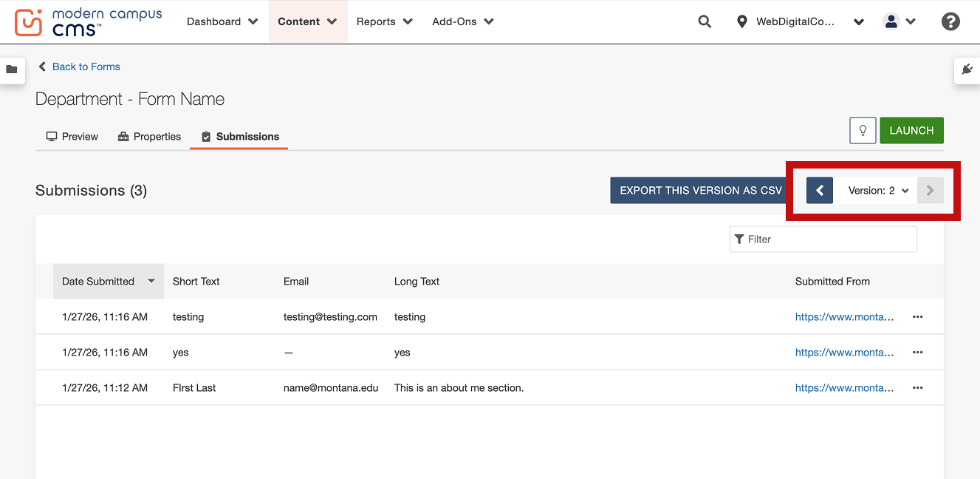
Task: Switch to the Preview tab
Action: coord(72,137)
